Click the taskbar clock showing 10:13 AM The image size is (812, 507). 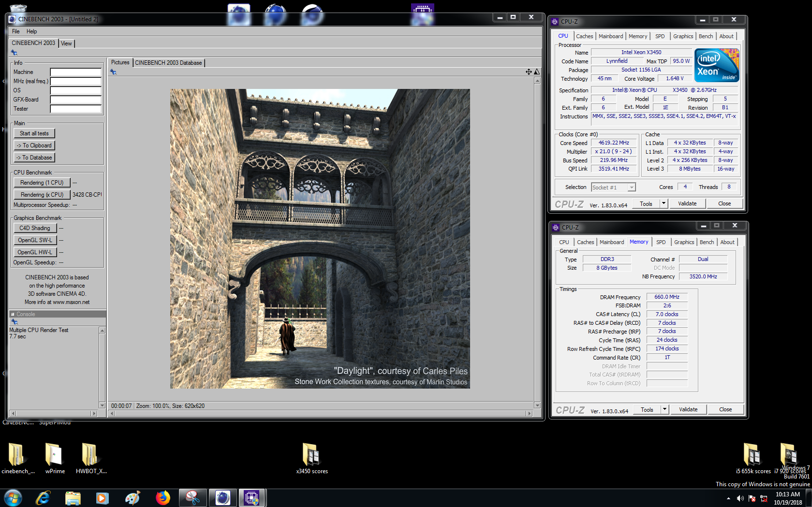coord(787,498)
